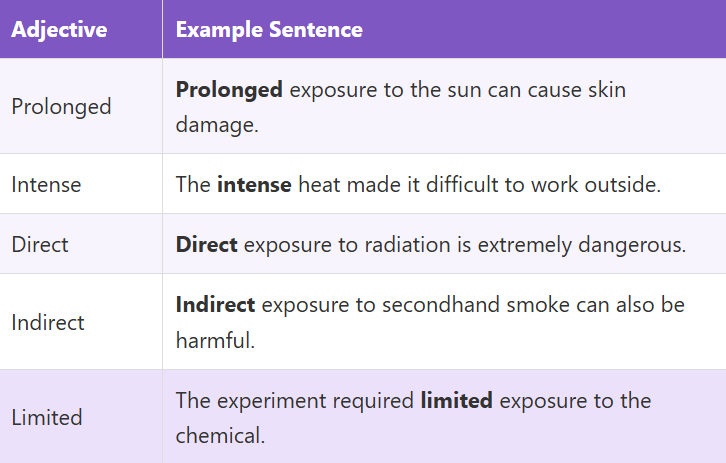Viewport: 726px width, 463px height.
Task: Click the bold word Indirect in sentence
Action: 215,305
